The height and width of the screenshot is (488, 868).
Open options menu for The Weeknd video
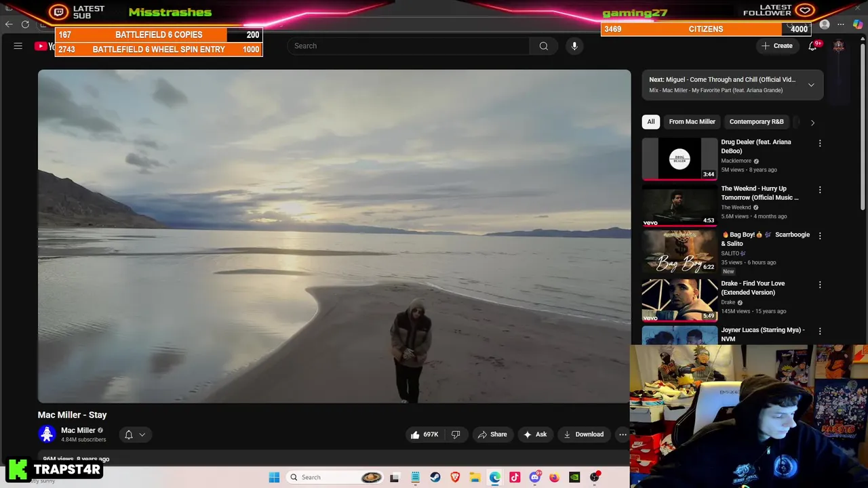pos(820,190)
